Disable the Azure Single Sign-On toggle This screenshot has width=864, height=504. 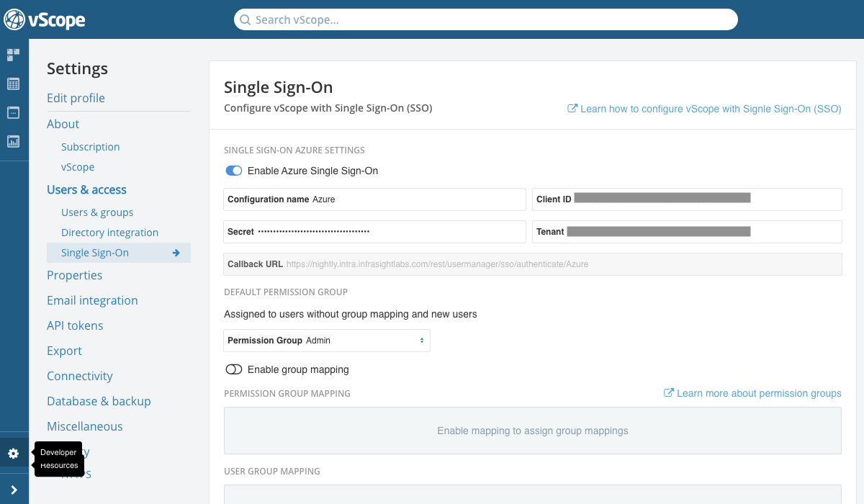pyautogui.click(x=234, y=171)
